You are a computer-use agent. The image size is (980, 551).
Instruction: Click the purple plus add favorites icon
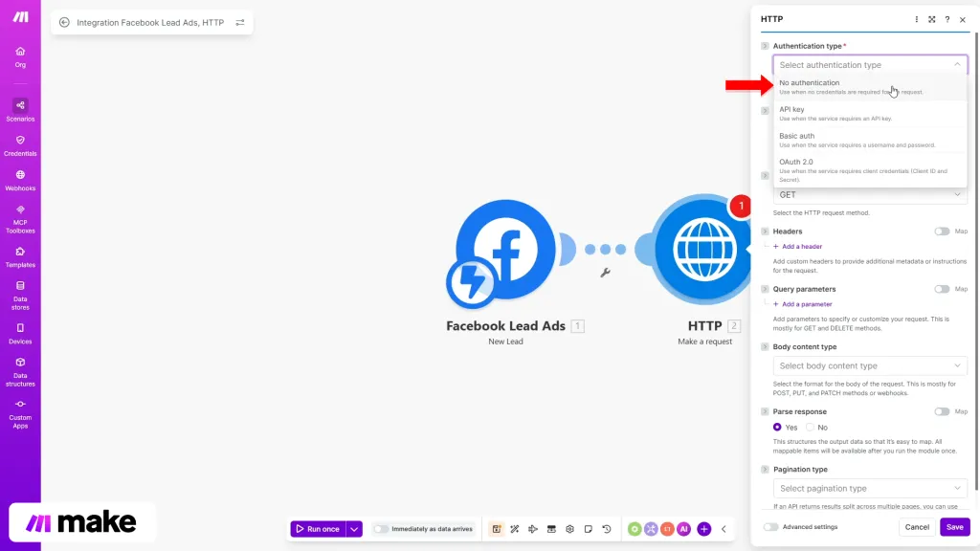click(703, 529)
